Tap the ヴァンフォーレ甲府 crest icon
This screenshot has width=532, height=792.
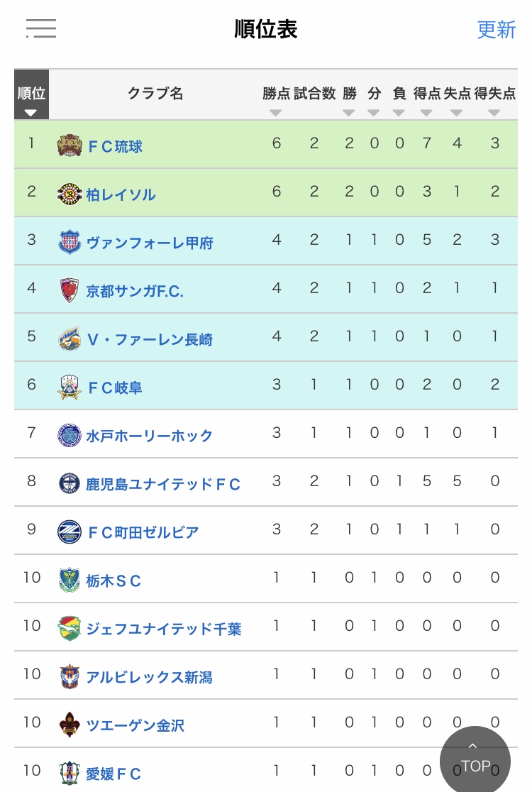click(x=70, y=242)
